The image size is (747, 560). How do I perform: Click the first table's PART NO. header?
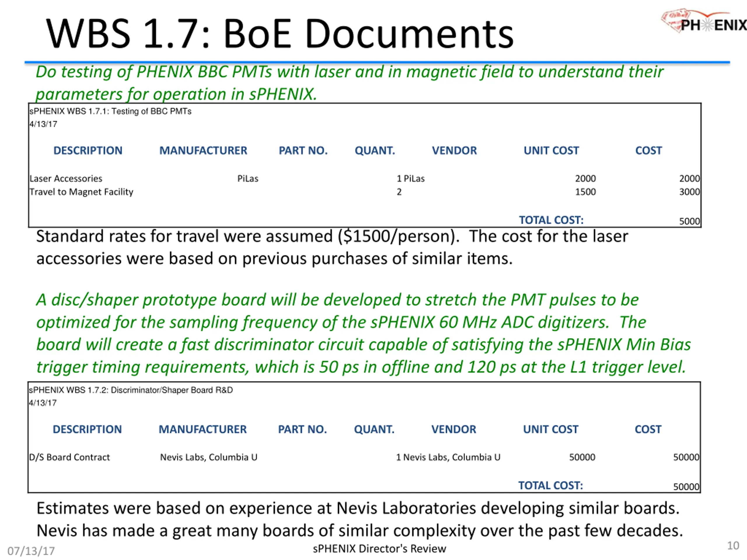tap(303, 150)
